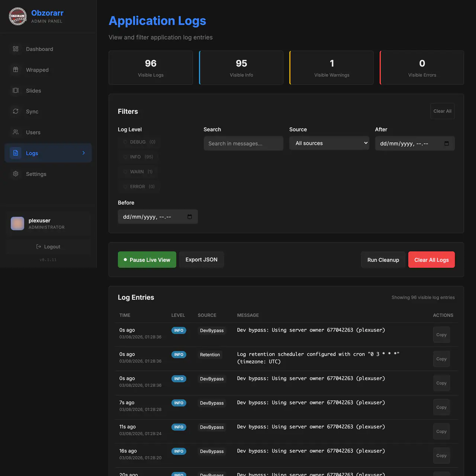Screen dimensions: 476x476
Task: Click the 7s ago timestamp
Action: pos(127,402)
